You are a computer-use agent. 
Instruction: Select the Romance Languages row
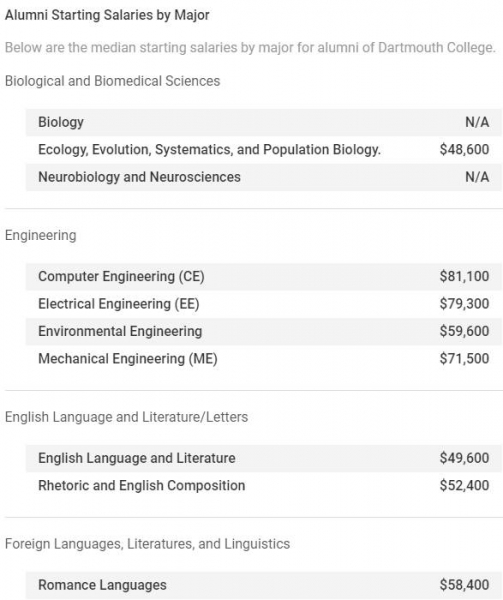point(264,585)
